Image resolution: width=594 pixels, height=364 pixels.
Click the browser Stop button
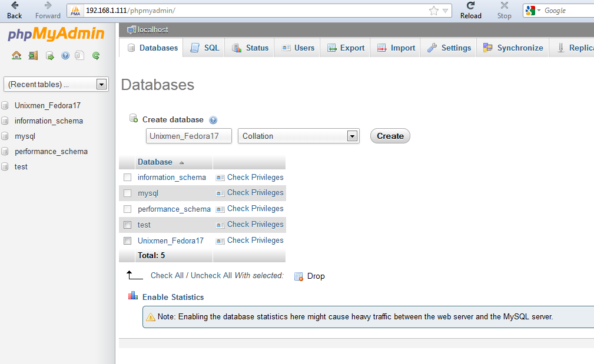tap(504, 10)
